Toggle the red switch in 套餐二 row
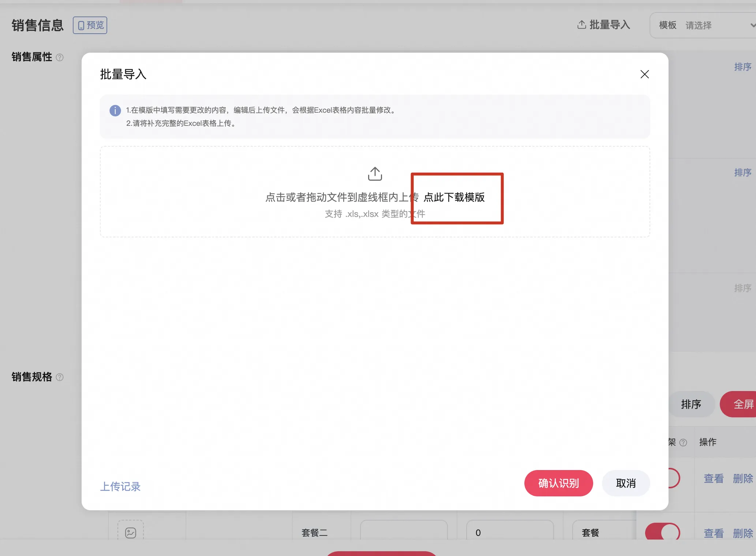The height and width of the screenshot is (556, 756). (x=662, y=532)
